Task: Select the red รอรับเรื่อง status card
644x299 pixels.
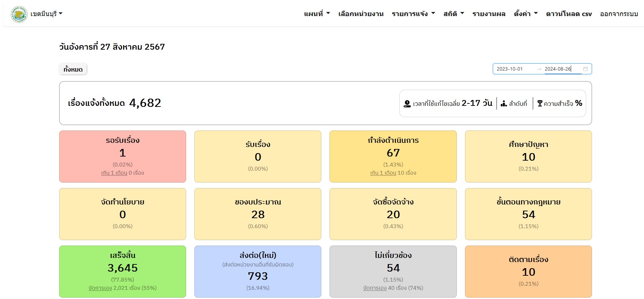Action: [123, 156]
